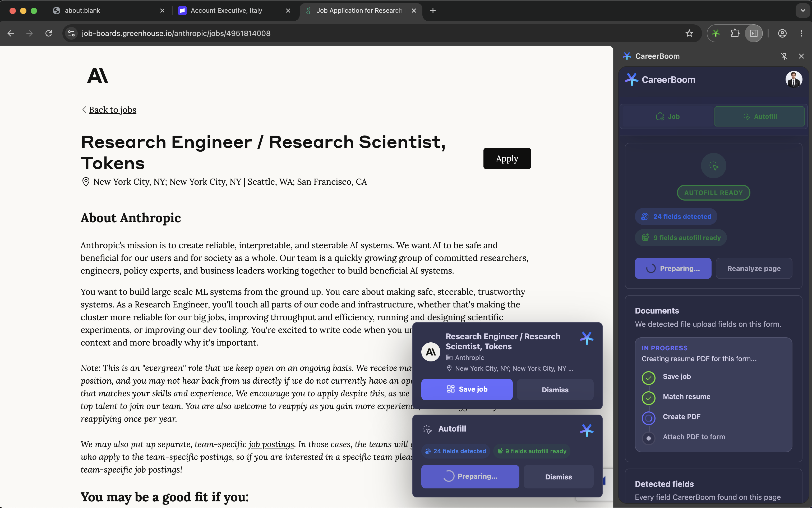
Task: Switch to the about:blank tab
Action: click(109, 10)
